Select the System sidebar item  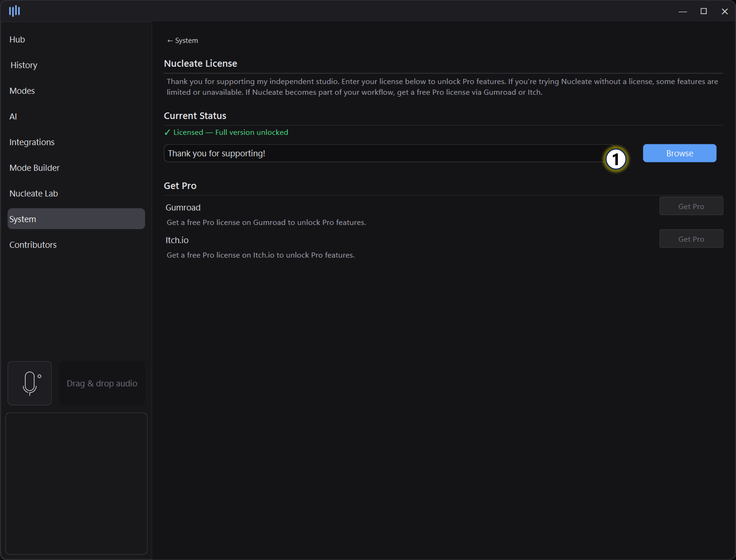[76, 219]
